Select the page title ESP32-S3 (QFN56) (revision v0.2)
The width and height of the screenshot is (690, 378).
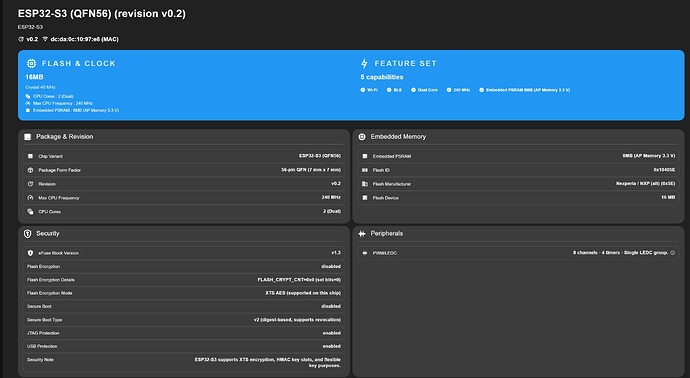coord(102,14)
